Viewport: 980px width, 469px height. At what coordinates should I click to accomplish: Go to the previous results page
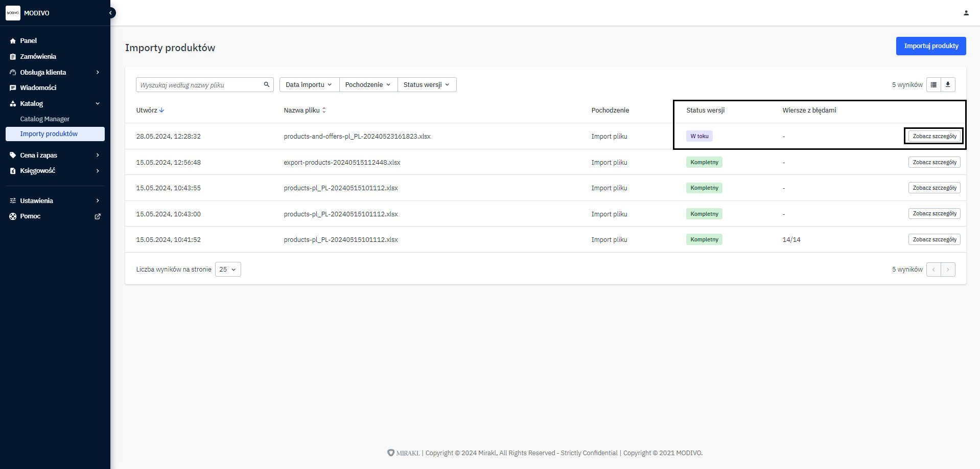[934, 270]
